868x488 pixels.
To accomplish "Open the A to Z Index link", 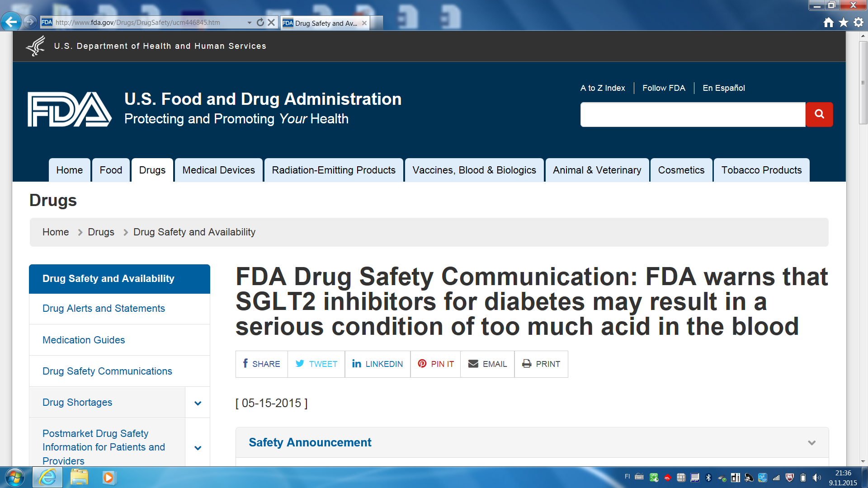I will pos(603,88).
